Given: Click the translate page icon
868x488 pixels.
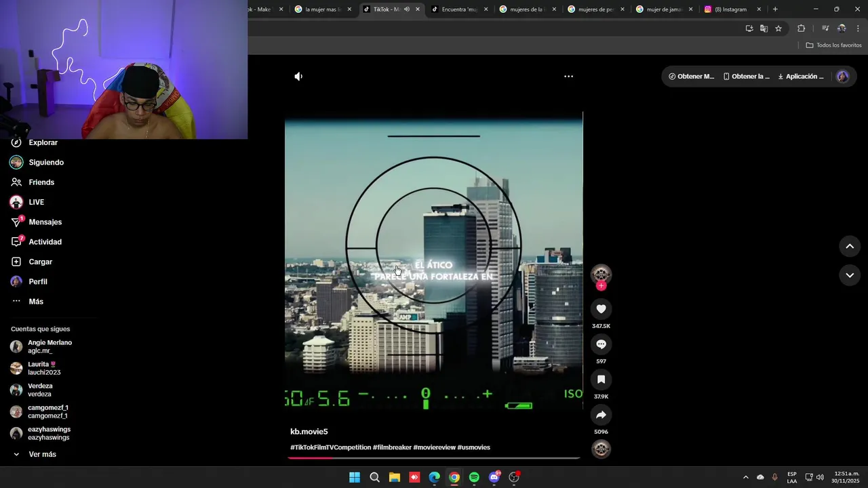Looking at the screenshot, I should tap(764, 28).
